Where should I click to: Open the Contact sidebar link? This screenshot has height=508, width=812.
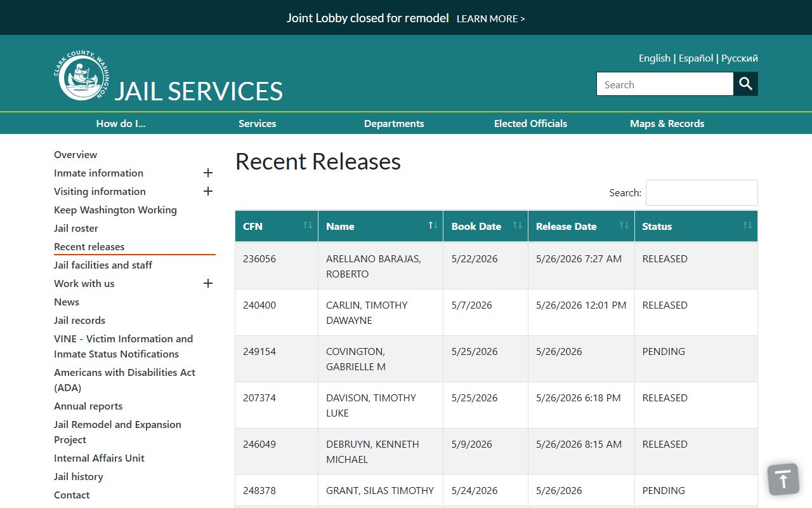tap(72, 495)
